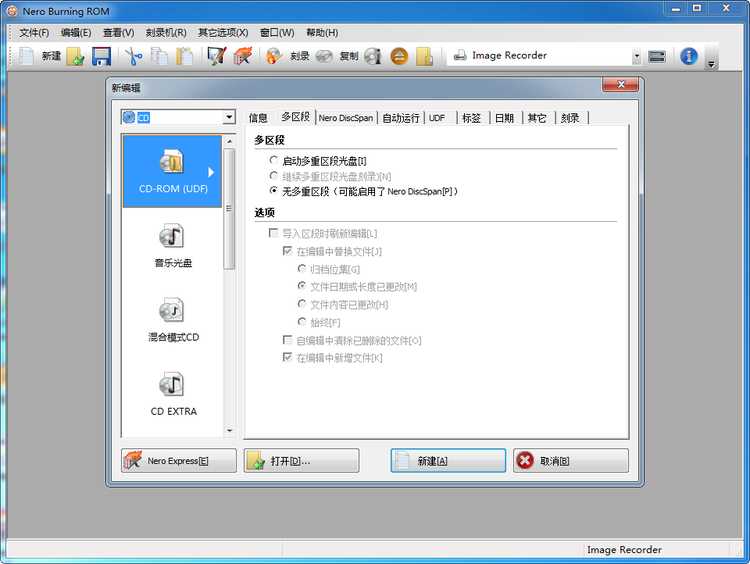Open the 帮助(H) menu
Image resolution: width=750 pixels, height=564 pixels.
pyautogui.click(x=322, y=33)
